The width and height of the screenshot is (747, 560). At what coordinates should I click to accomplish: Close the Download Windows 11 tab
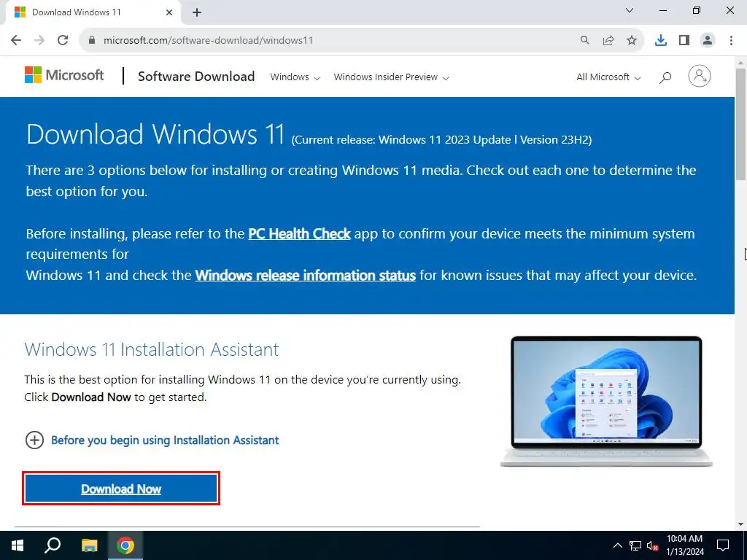tap(169, 12)
